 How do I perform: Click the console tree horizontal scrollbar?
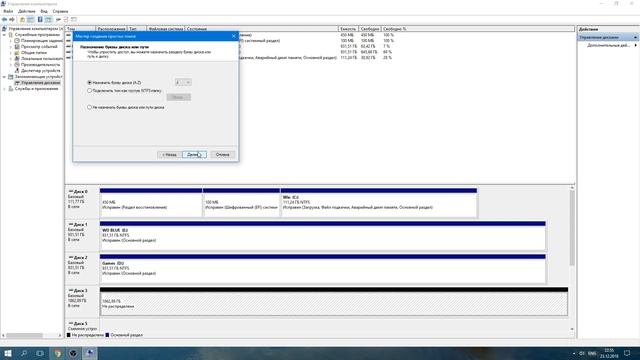24,335
